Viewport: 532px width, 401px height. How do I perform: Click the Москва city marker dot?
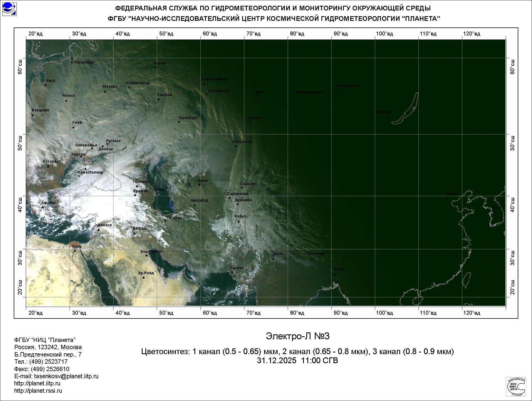[105, 92]
